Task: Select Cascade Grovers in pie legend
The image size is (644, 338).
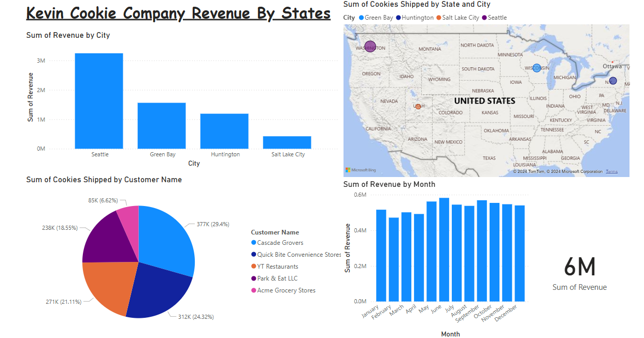Action: pos(280,243)
